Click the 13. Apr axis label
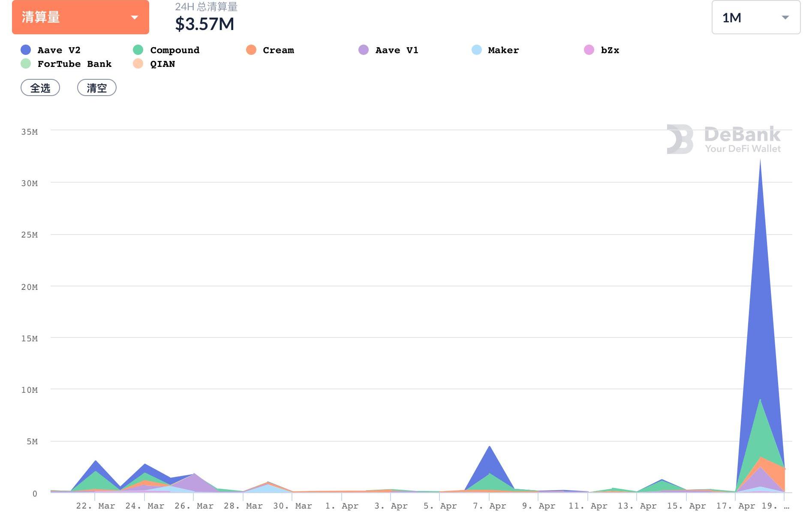 (637, 506)
